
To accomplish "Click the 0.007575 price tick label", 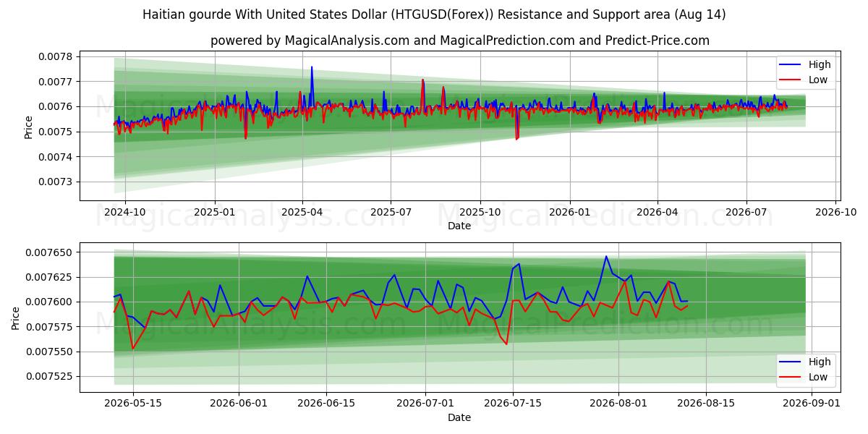I will coord(48,327).
